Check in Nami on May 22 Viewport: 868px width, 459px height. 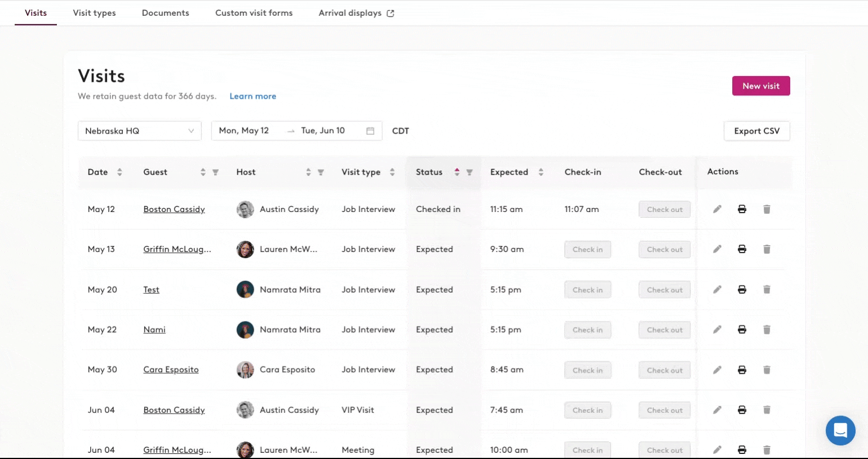(x=588, y=330)
